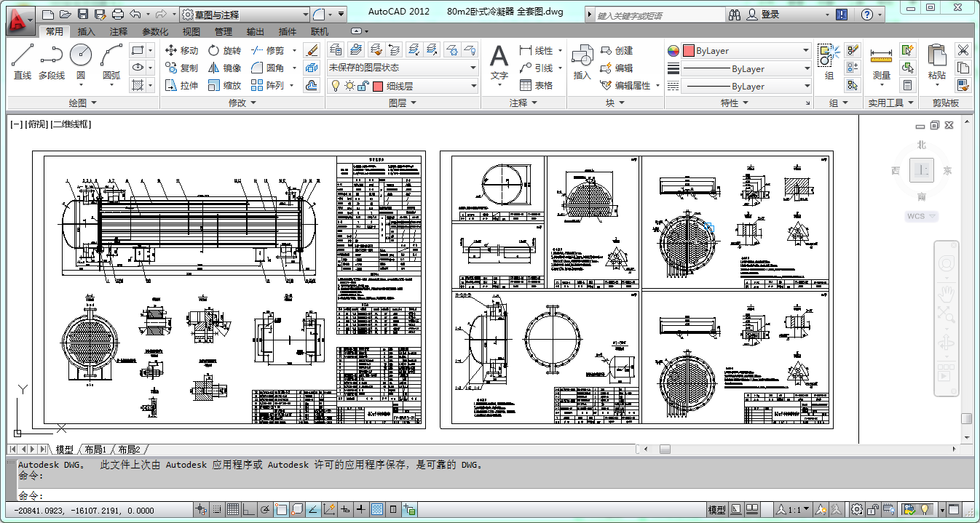Select the 文字 (Text) annotation tool
Image resolution: width=980 pixels, height=523 pixels.
coord(499,61)
